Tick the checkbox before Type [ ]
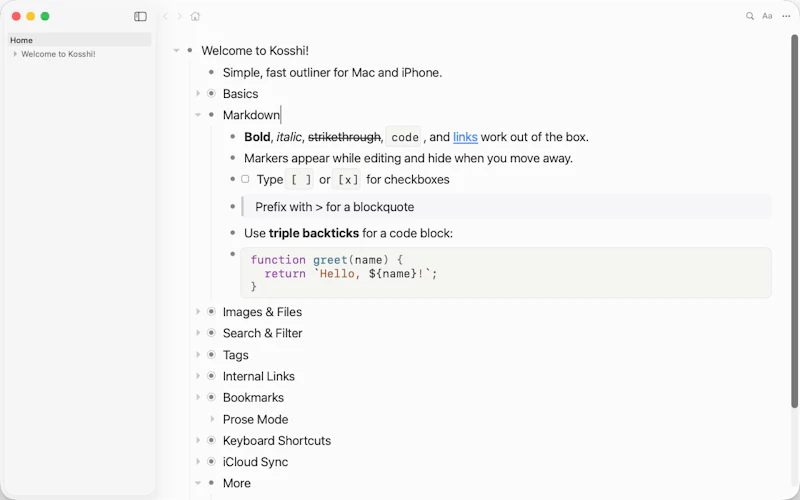Image resolution: width=800 pixels, height=500 pixels. [245, 179]
